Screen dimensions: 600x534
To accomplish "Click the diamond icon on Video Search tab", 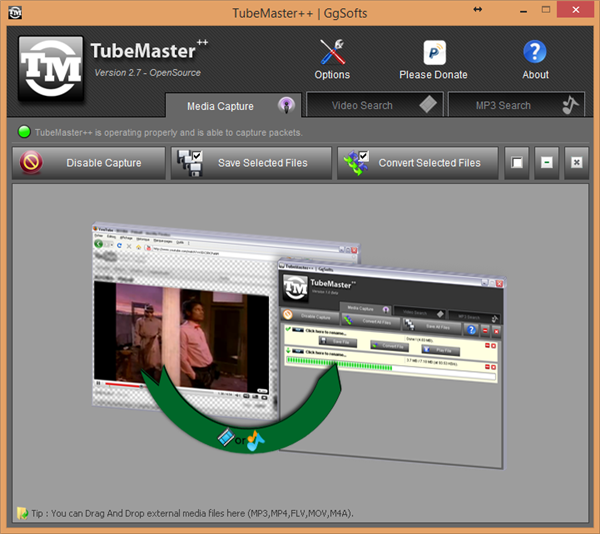I will tap(427, 105).
